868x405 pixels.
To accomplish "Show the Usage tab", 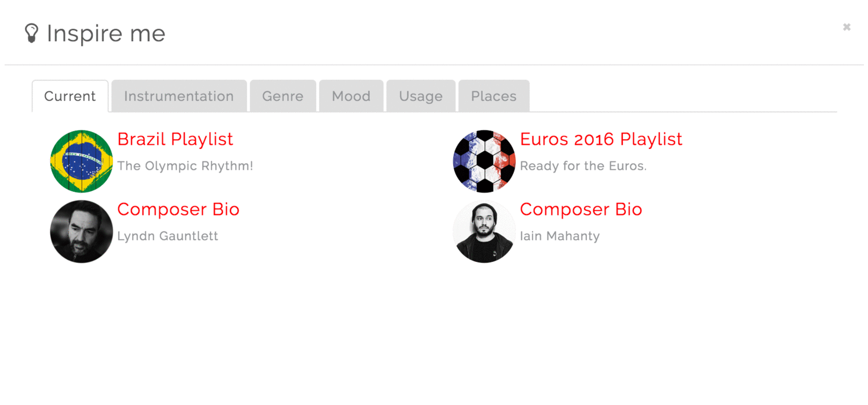I will tap(421, 96).
